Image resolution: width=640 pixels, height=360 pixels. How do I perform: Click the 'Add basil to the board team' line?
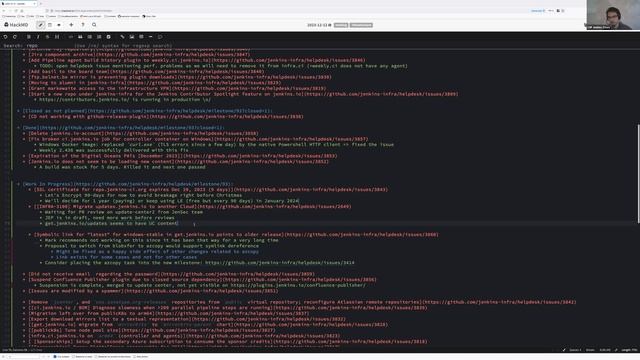click(x=146, y=71)
